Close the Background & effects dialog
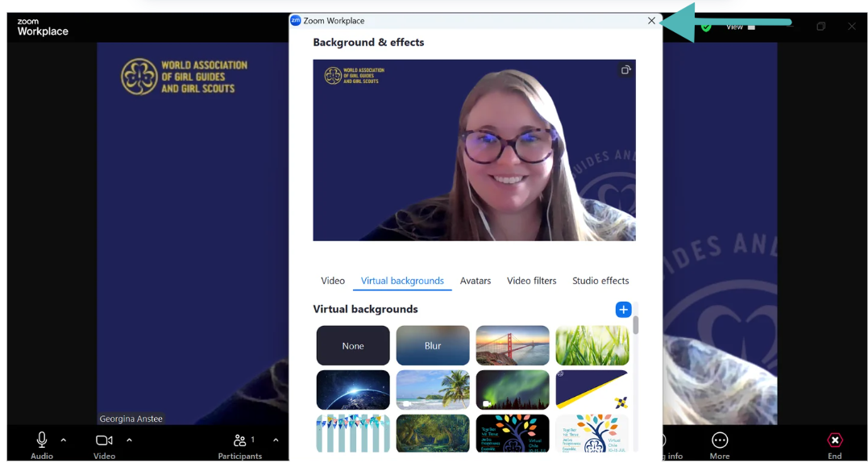Image resolution: width=868 pixels, height=463 pixels. [651, 21]
